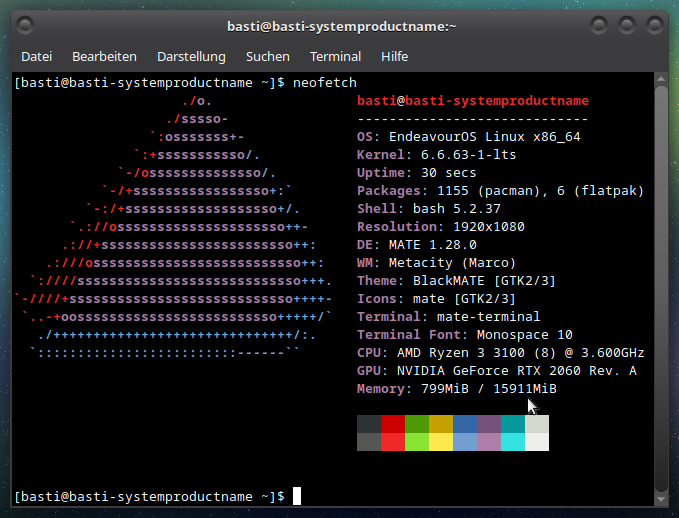The height and width of the screenshot is (518, 679).
Task: Click the dark blue color block
Action: pyautogui.click(x=465, y=424)
